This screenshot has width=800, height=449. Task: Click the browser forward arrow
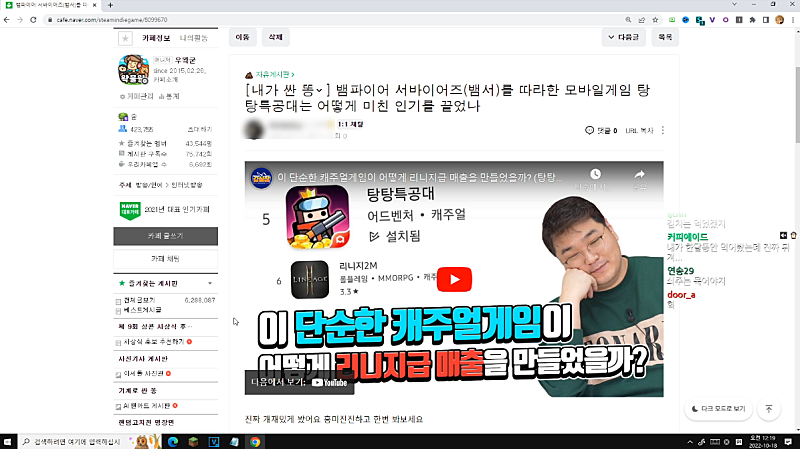tap(20, 20)
